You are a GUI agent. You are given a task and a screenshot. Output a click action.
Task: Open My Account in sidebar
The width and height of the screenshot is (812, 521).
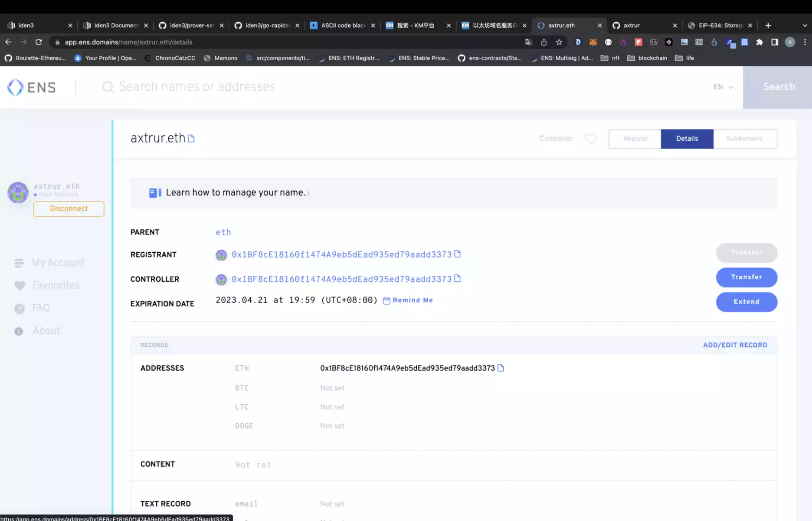click(58, 263)
